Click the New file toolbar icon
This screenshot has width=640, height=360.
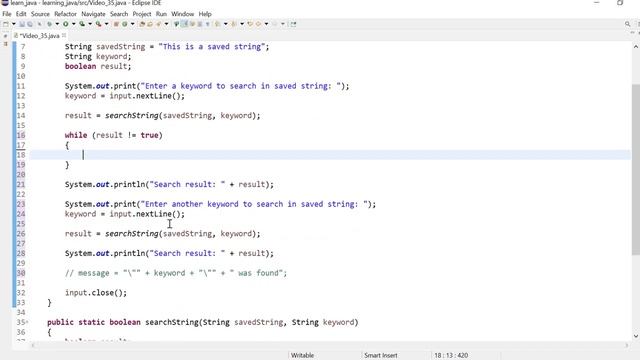(5, 24)
